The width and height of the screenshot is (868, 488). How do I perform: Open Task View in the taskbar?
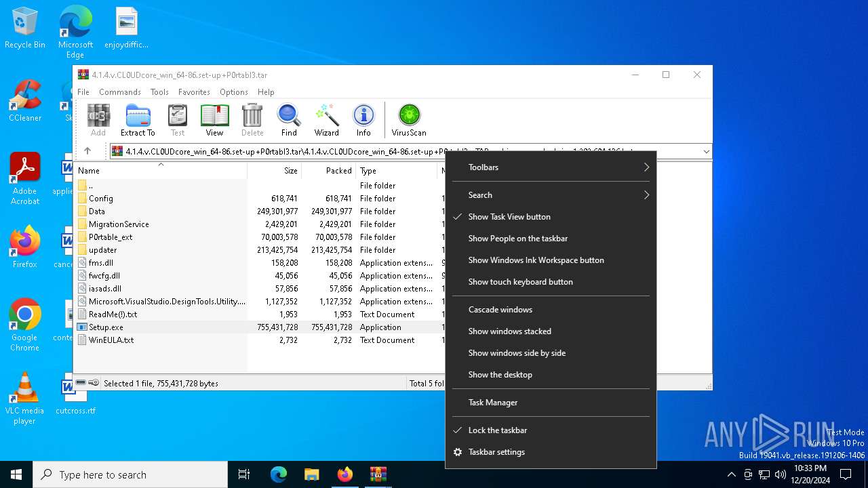pyautogui.click(x=244, y=474)
